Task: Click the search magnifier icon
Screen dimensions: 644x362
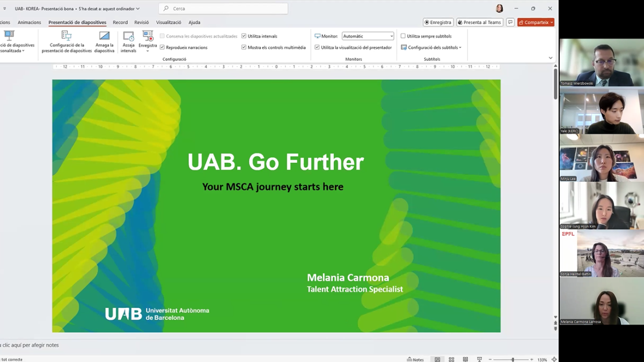Action: (166, 9)
